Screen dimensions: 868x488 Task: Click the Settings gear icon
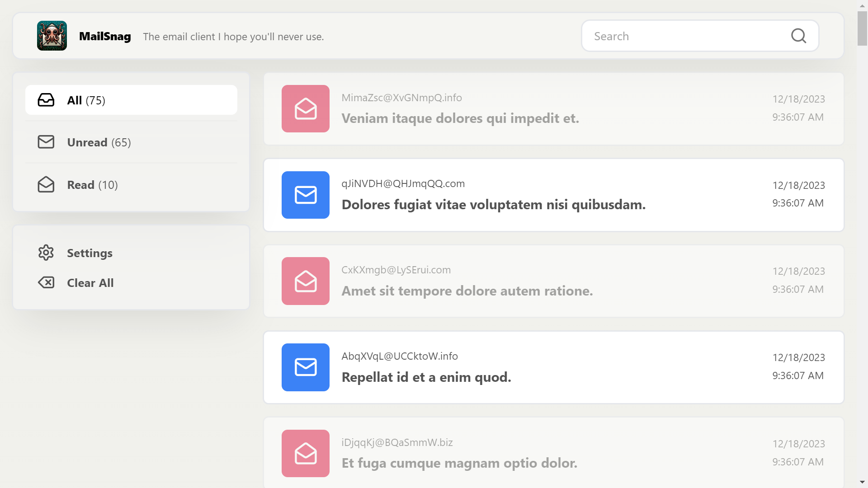click(46, 253)
